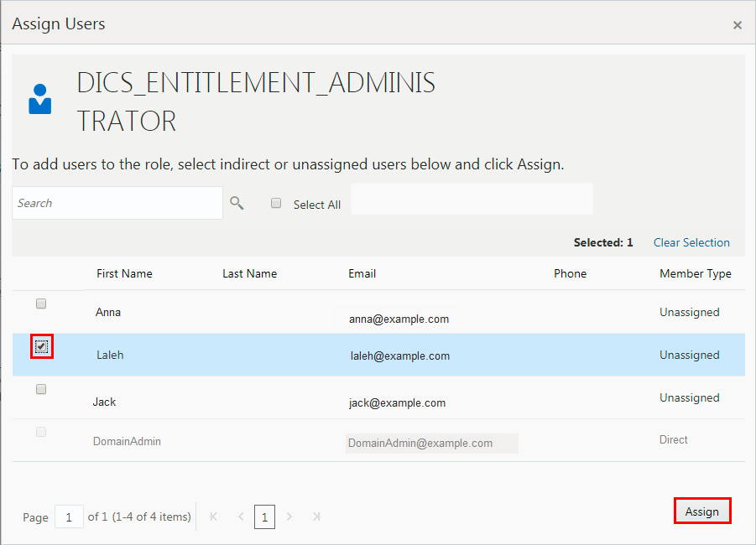Uncheck the box for user Laleh
Viewport: 756px width, 545px height.
[x=41, y=346]
